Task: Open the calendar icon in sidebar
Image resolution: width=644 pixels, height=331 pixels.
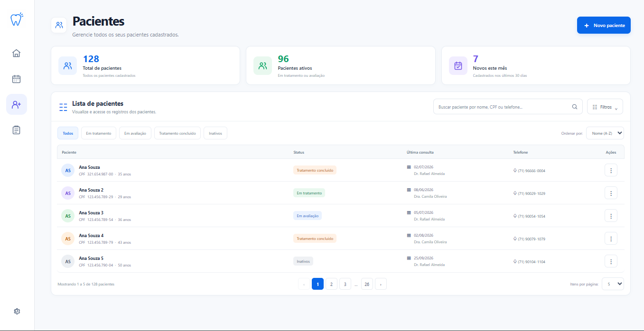Action: 16,79
